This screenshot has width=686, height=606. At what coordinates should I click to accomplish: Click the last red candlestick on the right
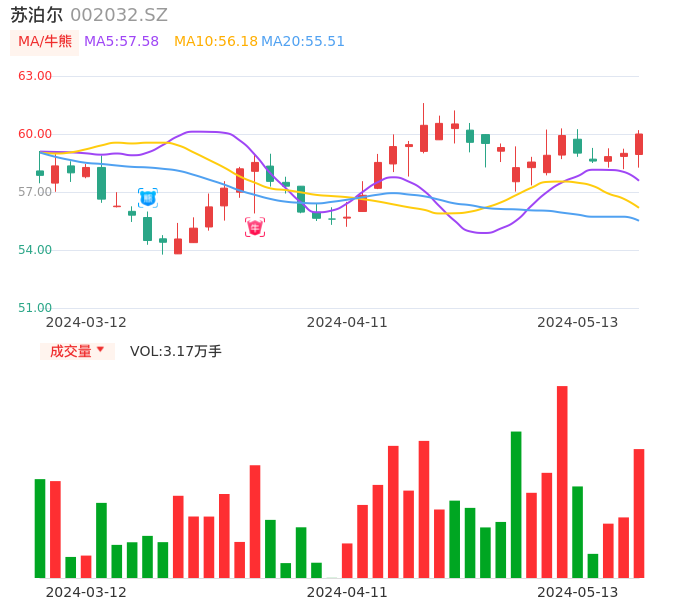tap(639, 144)
